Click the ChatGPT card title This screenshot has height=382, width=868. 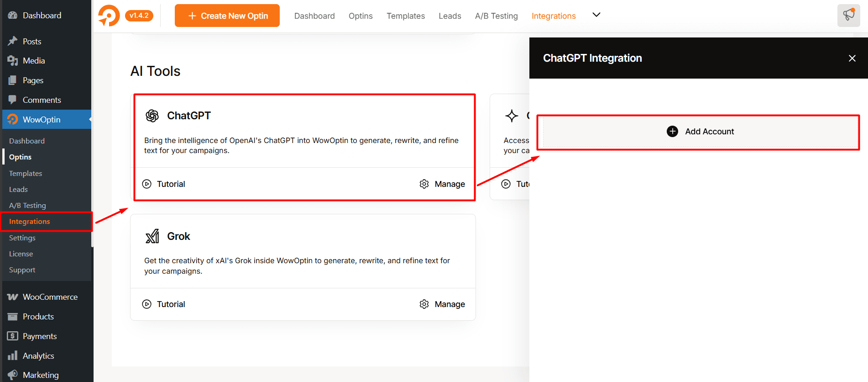click(189, 116)
